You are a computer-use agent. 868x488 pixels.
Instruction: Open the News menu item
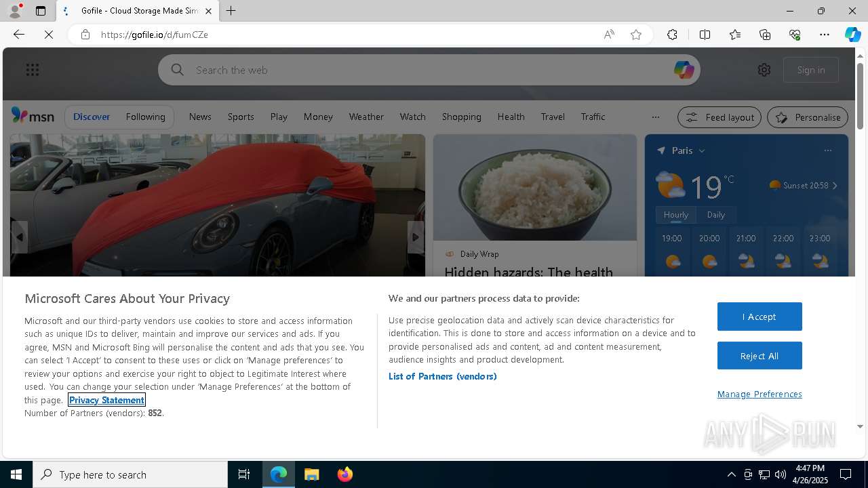(200, 117)
